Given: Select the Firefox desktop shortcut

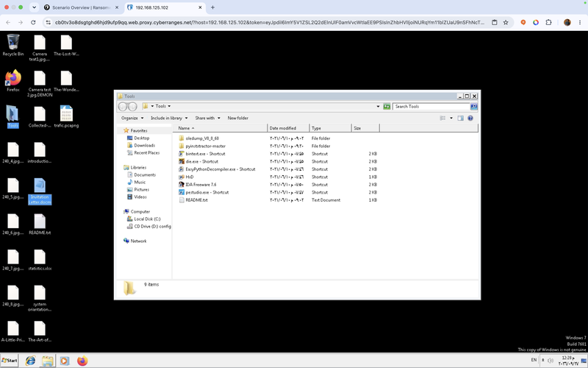Looking at the screenshot, I should point(13,80).
